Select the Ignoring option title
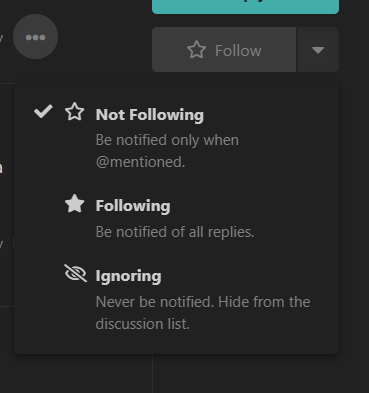The height and width of the screenshot is (393, 369). 128,276
